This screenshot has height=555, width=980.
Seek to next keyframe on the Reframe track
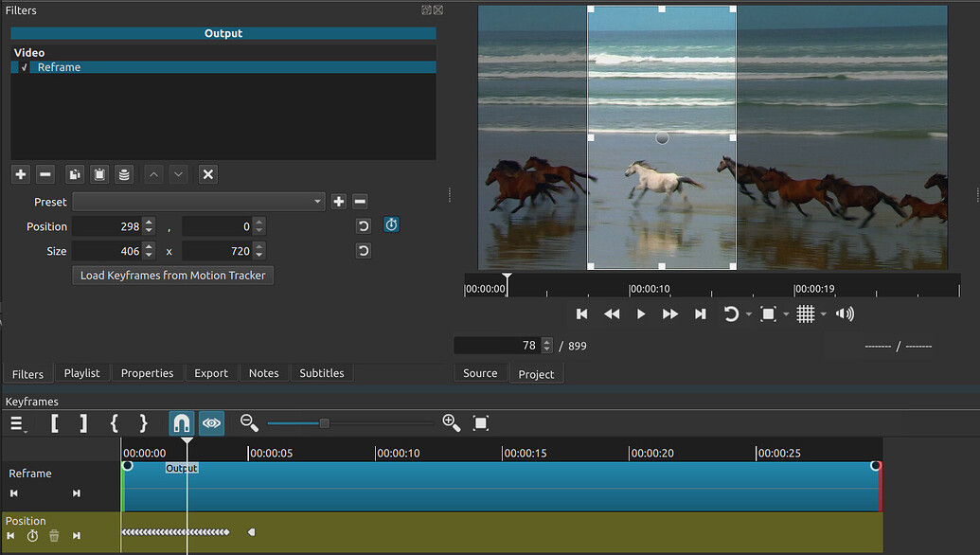tap(77, 493)
